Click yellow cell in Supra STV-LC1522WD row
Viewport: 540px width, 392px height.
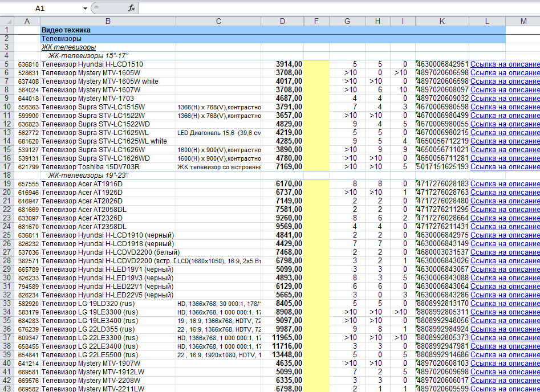pyautogui.click(x=316, y=124)
